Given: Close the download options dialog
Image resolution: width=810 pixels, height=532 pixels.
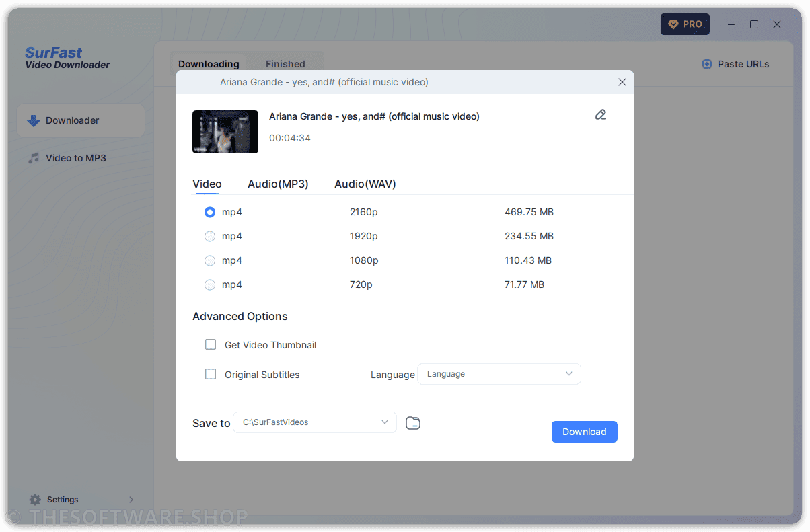Looking at the screenshot, I should [622, 82].
